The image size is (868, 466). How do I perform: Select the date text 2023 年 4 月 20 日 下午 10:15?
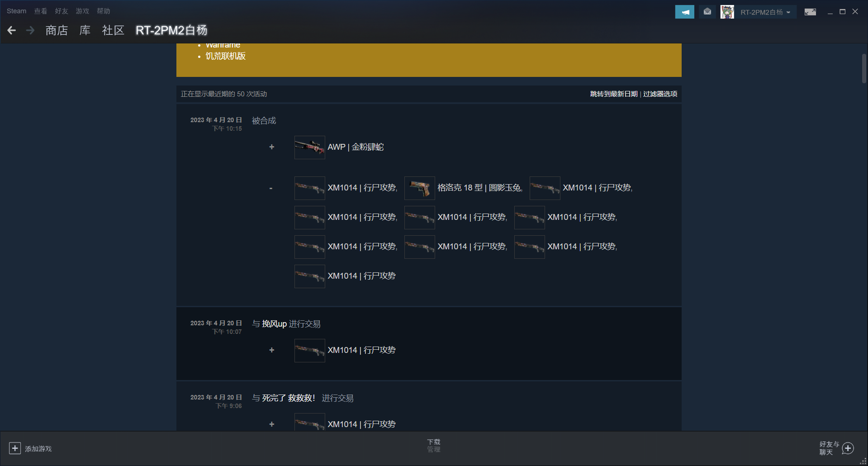(216, 124)
